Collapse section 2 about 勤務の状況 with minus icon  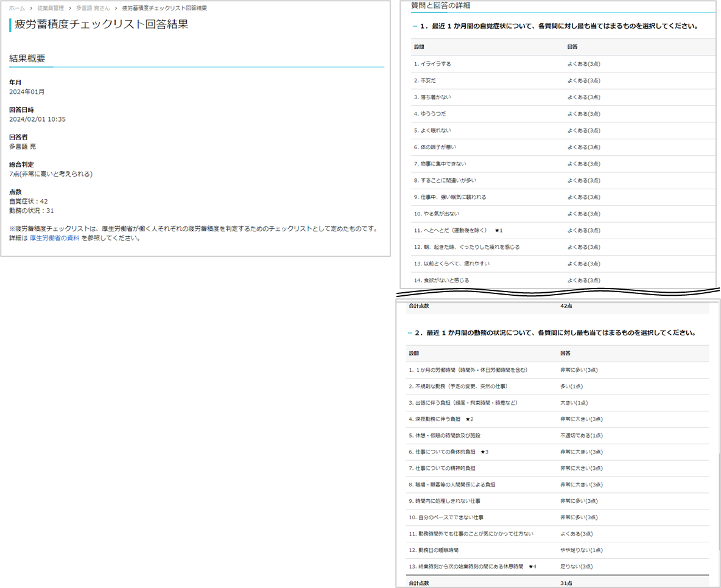click(410, 333)
